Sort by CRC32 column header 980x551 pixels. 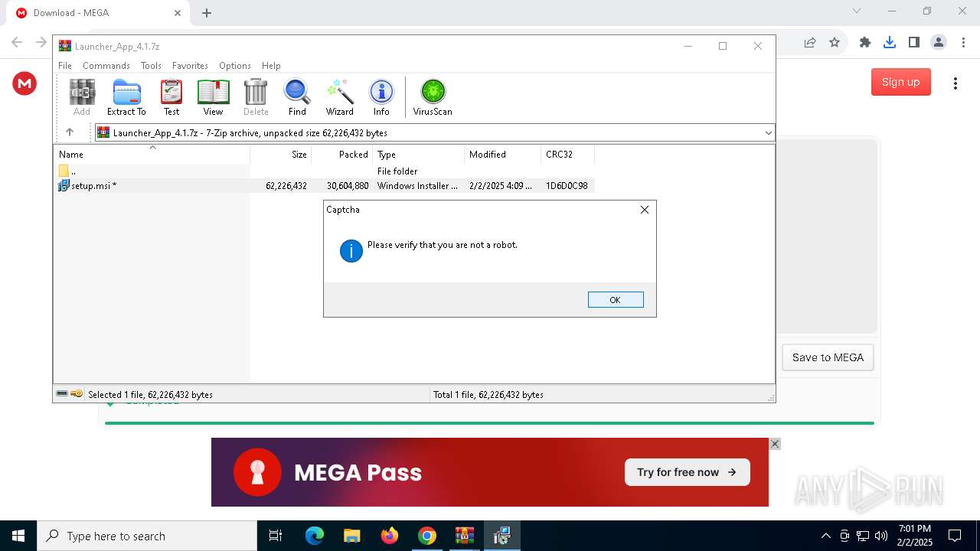tap(568, 155)
